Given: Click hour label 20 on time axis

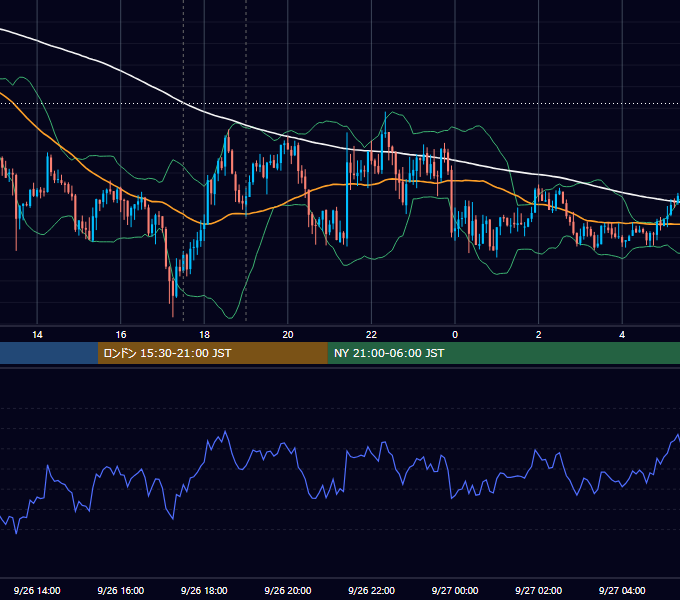Looking at the screenshot, I should click(288, 335).
